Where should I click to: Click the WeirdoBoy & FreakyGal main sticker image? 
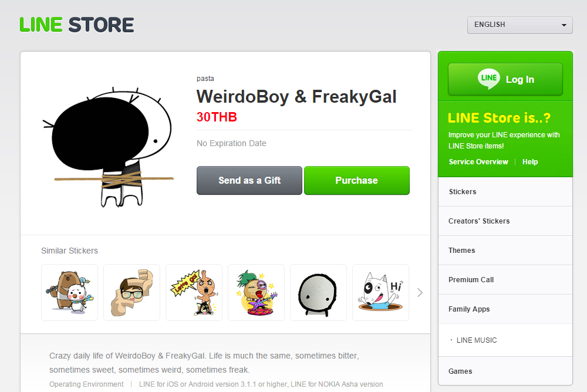108,147
